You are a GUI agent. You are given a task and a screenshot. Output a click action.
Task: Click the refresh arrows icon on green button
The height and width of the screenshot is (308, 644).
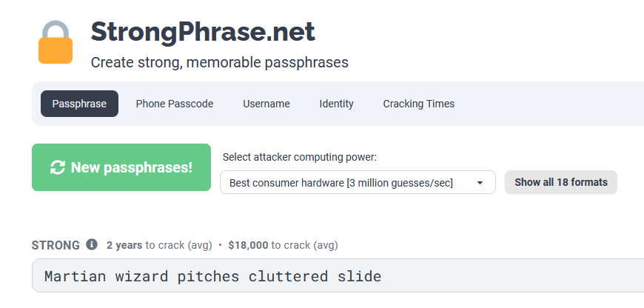(58, 167)
